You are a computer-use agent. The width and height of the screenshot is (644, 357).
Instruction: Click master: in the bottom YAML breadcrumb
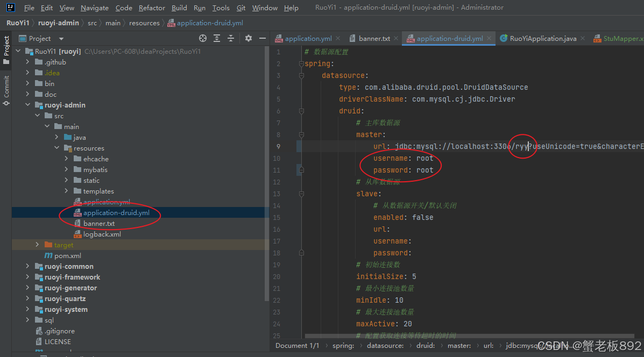[459, 346]
